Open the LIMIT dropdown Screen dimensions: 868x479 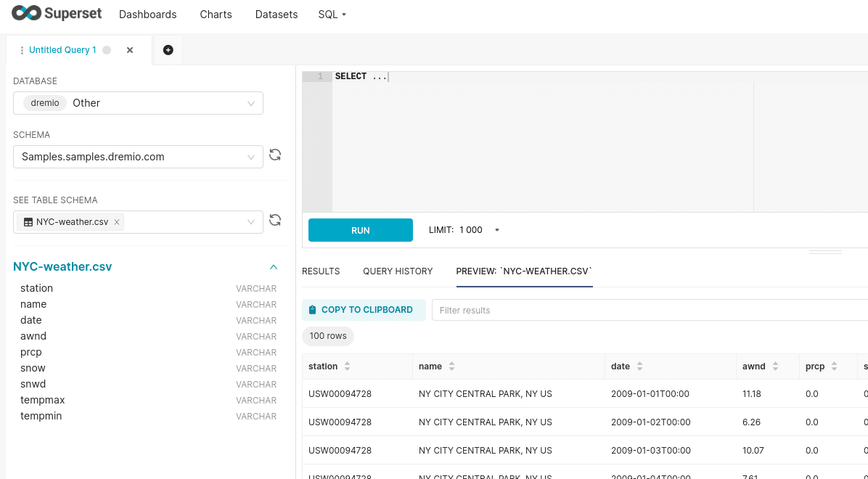tap(496, 229)
